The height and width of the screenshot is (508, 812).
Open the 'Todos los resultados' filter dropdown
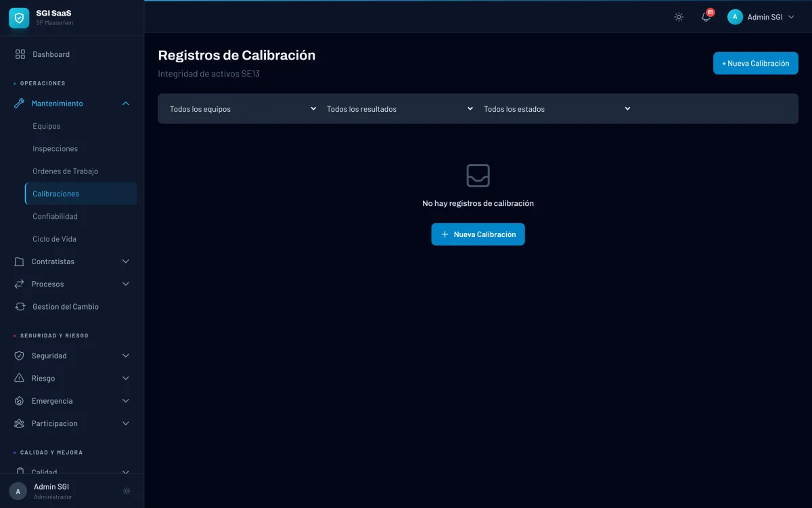(399, 109)
